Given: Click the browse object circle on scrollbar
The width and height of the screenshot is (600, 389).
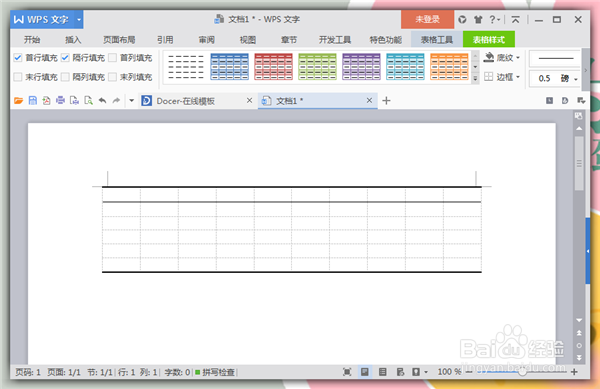Looking at the screenshot, I should coord(579,345).
